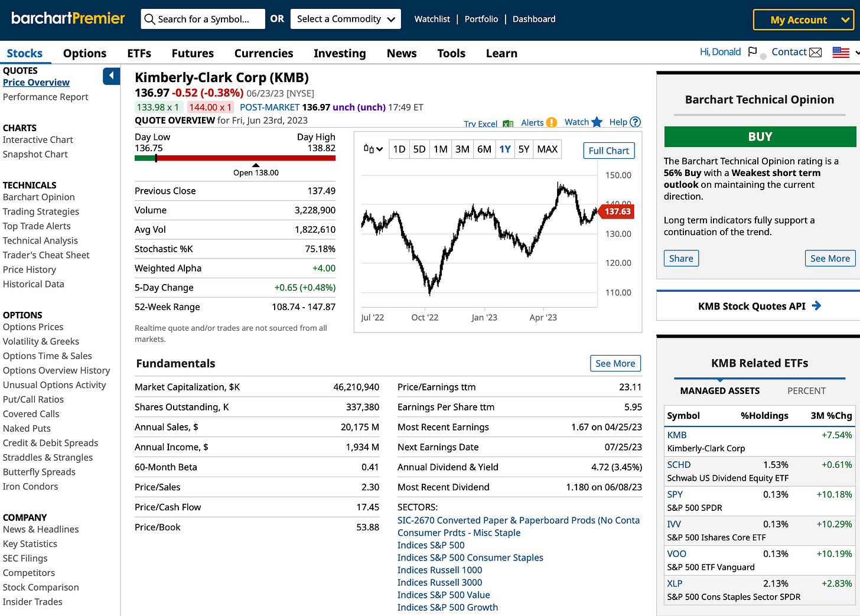Open the chart type candlestick dropdown

(374, 149)
